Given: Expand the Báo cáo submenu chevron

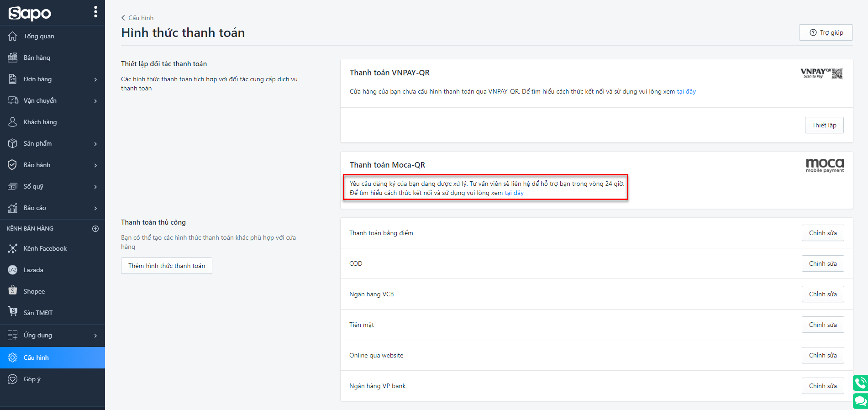Looking at the screenshot, I should pos(95,208).
